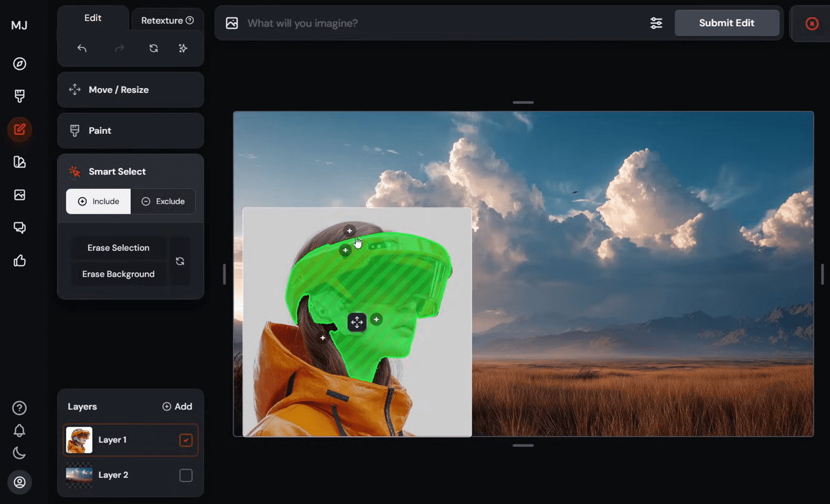This screenshot has width=830, height=504.
Task: Click the prompt field 'What will you imagine?'
Action: pos(441,23)
